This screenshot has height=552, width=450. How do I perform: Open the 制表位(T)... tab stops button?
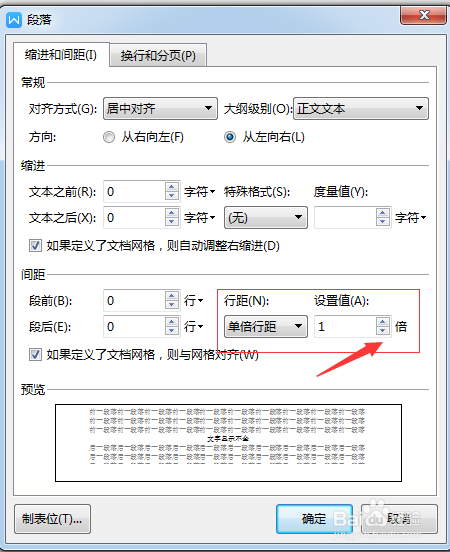point(52,519)
